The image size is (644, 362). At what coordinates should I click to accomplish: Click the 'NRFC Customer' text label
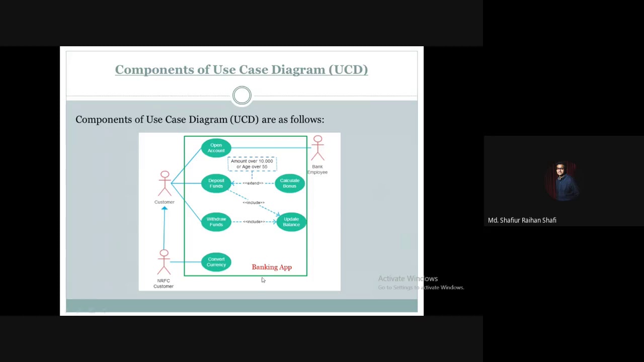[x=164, y=284]
